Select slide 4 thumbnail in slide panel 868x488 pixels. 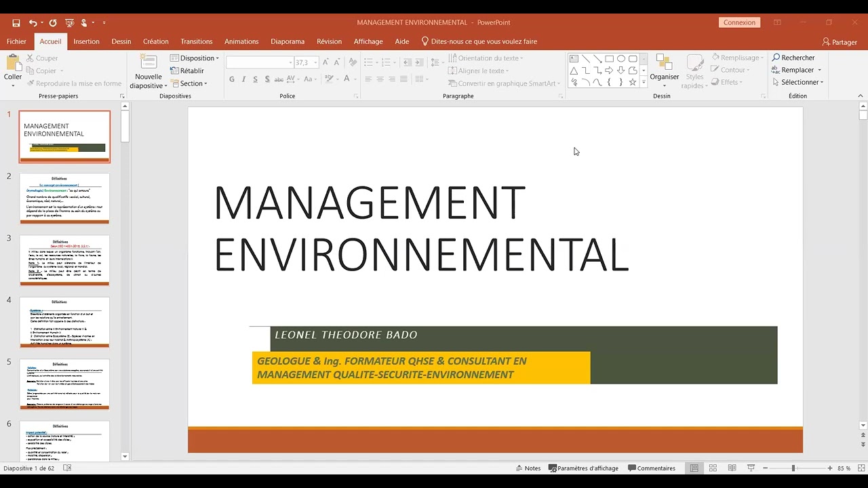64,322
